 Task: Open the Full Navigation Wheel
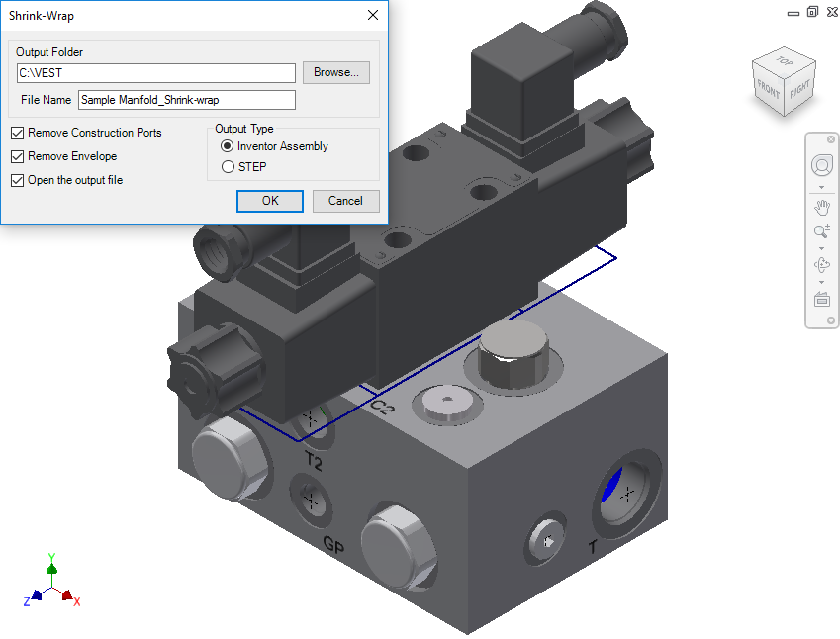tap(821, 165)
